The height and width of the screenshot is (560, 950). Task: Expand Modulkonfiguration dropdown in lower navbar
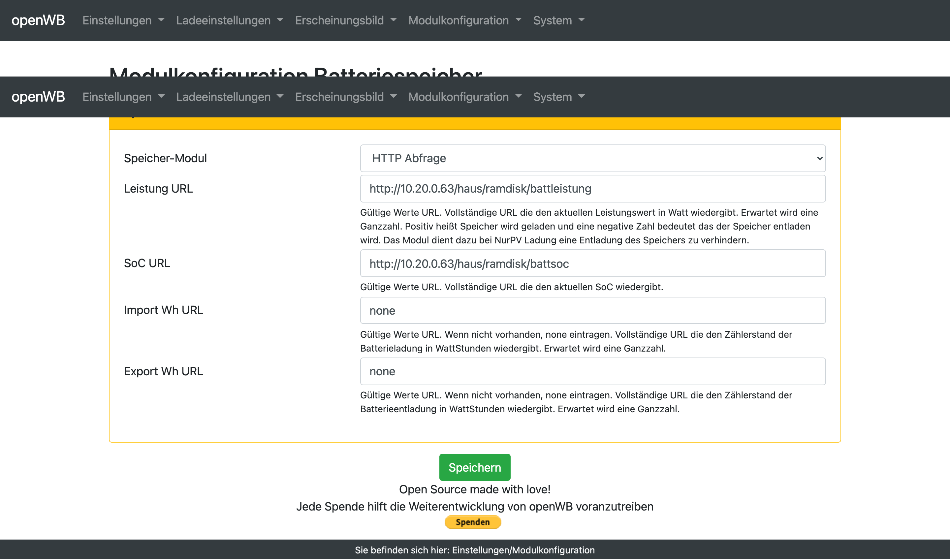[x=464, y=97]
